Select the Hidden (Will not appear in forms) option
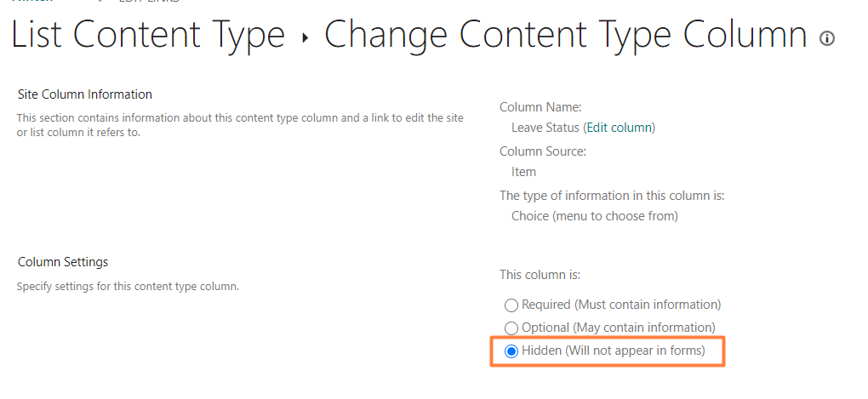868x399 pixels. 511,351
